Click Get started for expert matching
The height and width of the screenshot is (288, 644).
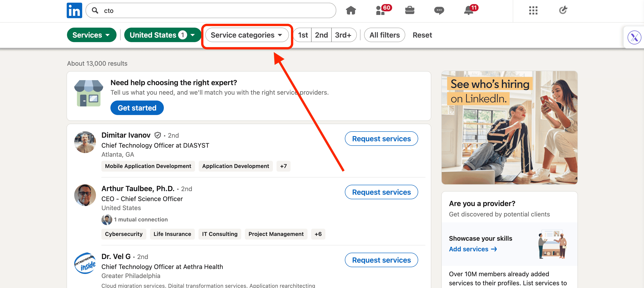137,108
